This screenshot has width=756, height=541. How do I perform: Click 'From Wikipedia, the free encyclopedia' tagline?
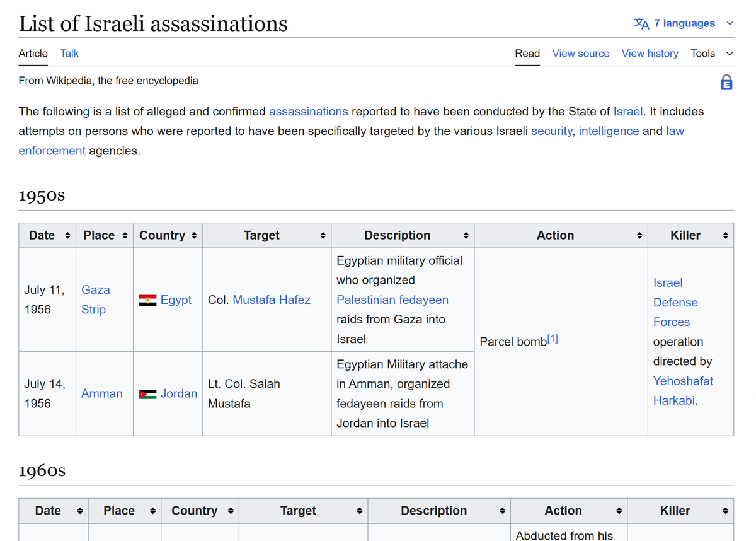pyautogui.click(x=108, y=81)
